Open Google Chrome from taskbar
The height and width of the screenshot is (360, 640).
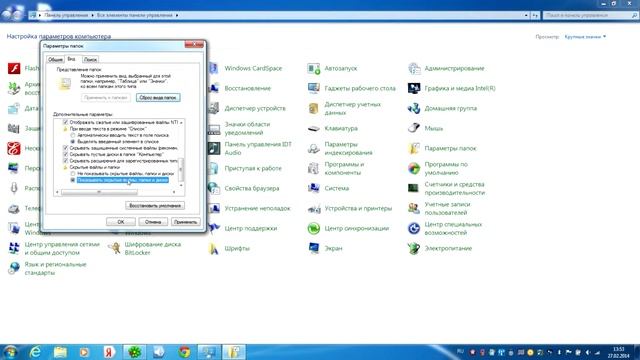184,352
